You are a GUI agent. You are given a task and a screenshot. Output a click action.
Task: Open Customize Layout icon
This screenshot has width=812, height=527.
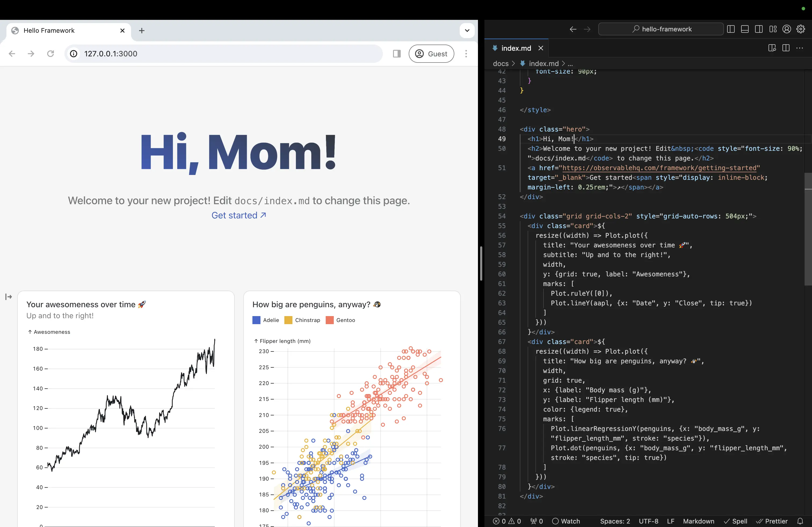773,29
